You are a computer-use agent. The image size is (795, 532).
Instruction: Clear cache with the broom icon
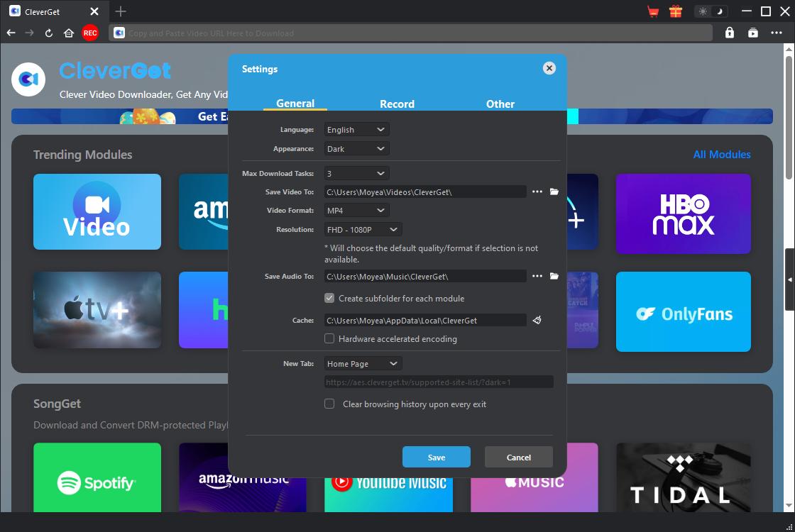(x=537, y=320)
